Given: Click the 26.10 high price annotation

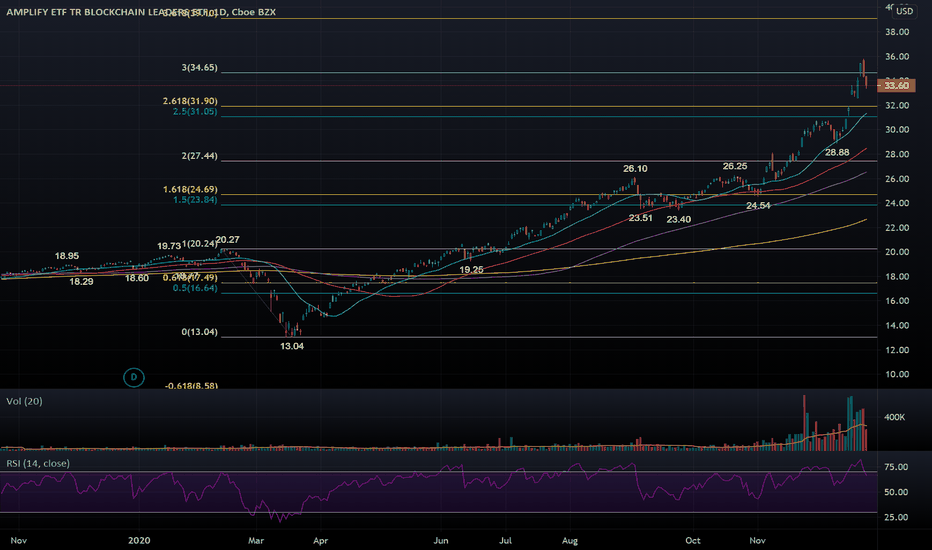Looking at the screenshot, I should (x=635, y=169).
